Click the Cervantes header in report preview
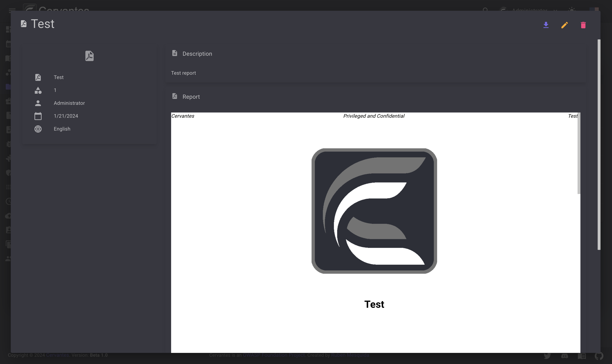 tap(183, 116)
